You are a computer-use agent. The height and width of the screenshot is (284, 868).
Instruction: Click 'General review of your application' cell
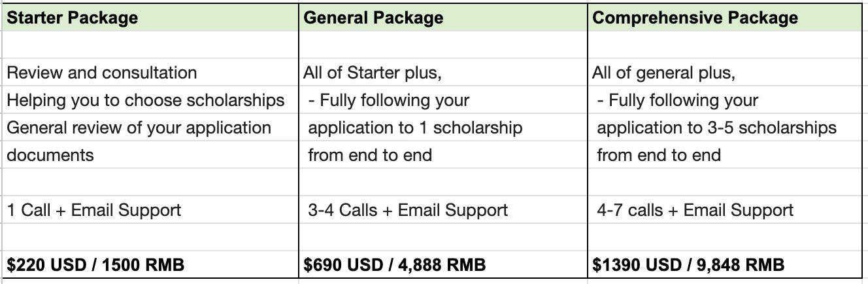[x=139, y=128]
